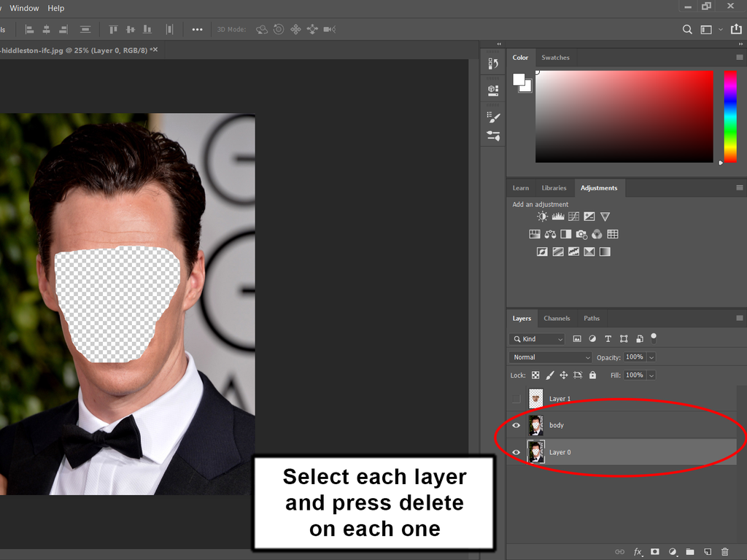Screen dimensions: 747x560
Task: Hide the body layer using eye icon
Action: [x=516, y=425]
